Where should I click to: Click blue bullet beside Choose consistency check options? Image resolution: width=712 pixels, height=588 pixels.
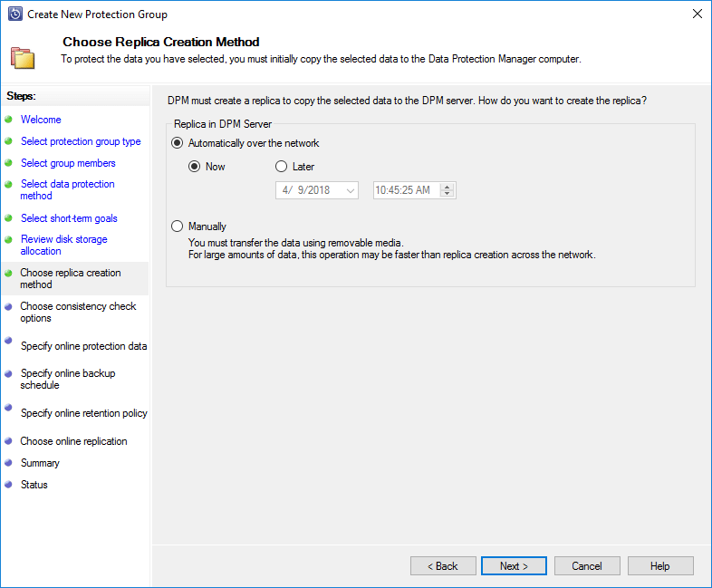[8, 306]
